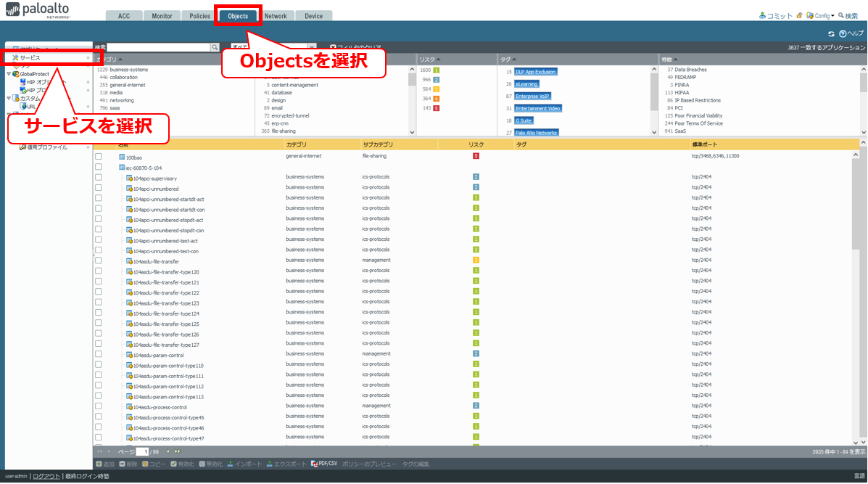Click the refresh icon next to Help

tap(831, 34)
